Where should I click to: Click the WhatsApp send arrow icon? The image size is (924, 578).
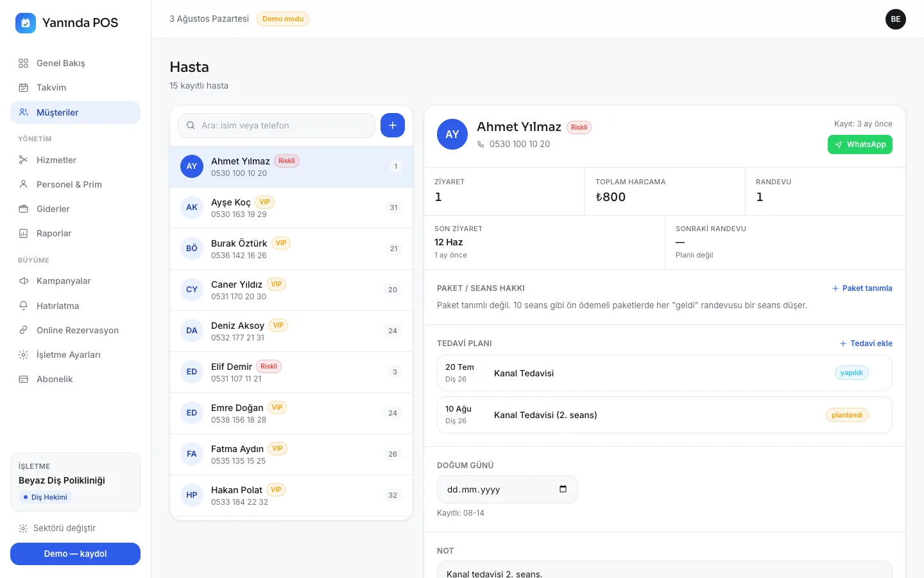click(839, 144)
